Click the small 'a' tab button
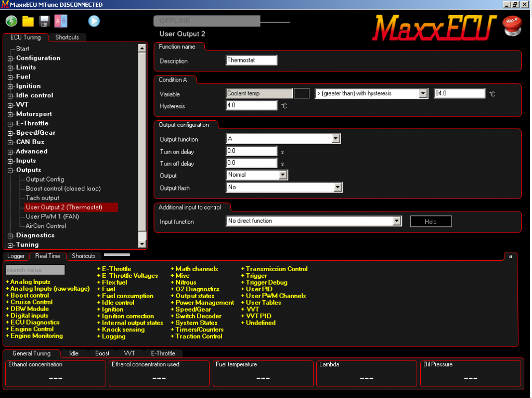The width and height of the screenshot is (532, 398). (510, 256)
